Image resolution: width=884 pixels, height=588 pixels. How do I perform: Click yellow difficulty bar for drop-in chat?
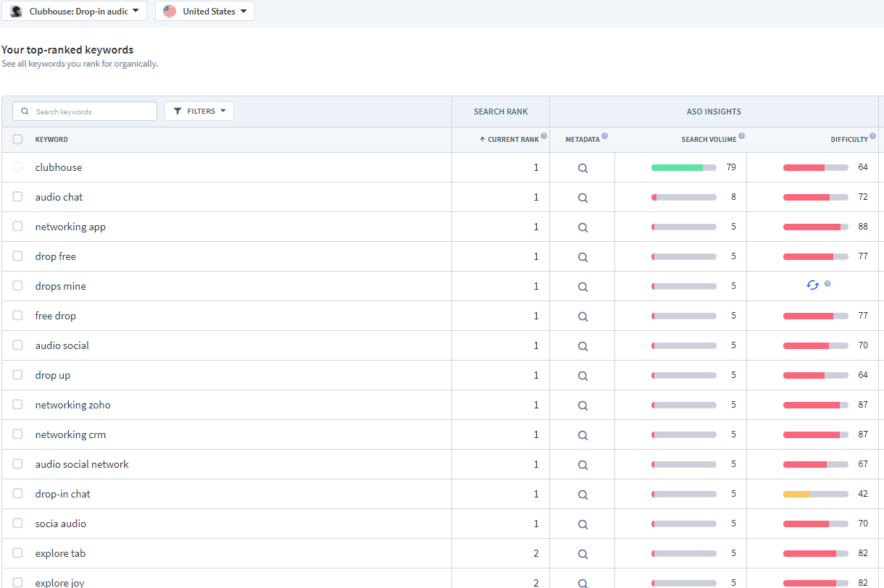(x=816, y=494)
